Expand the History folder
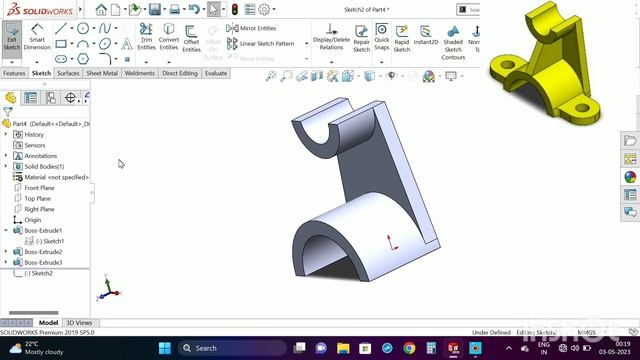The width and height of the screenshot is (640, 360). tap(6, 134)
